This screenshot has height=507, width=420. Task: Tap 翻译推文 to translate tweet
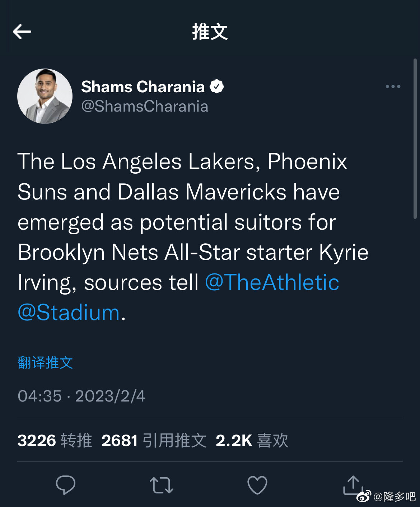45,363
